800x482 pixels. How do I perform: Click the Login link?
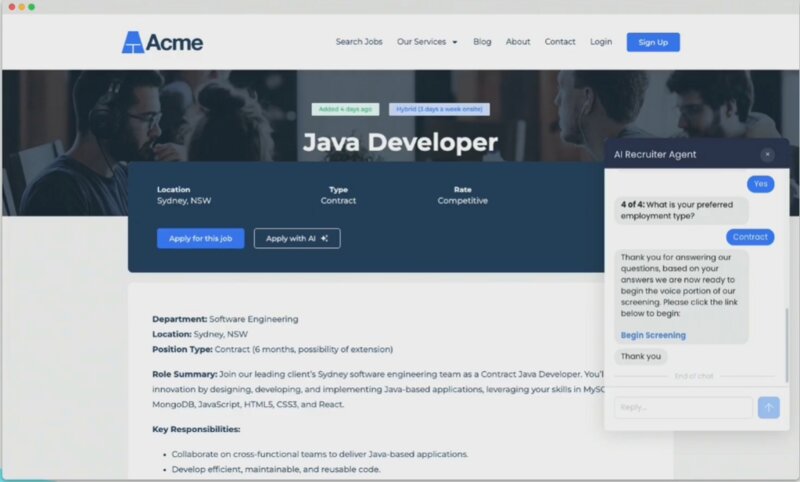click(x=601, y=42)
